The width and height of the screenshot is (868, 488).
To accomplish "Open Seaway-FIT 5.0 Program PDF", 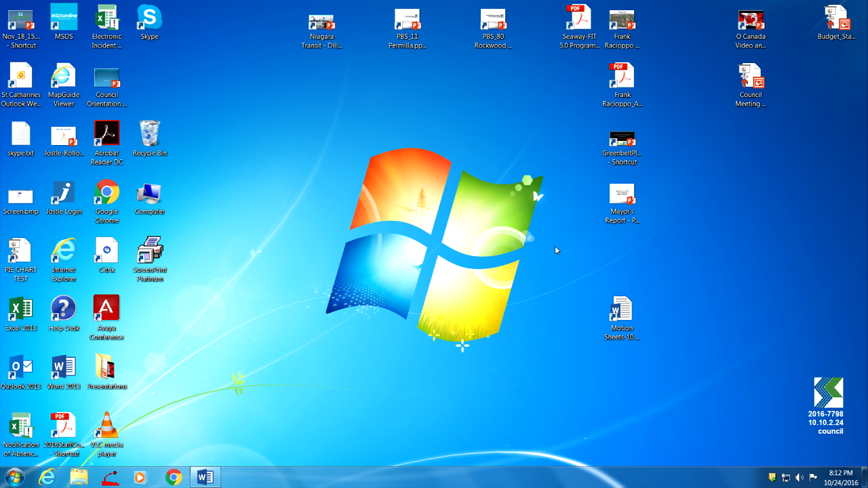I will click(579, 27).
